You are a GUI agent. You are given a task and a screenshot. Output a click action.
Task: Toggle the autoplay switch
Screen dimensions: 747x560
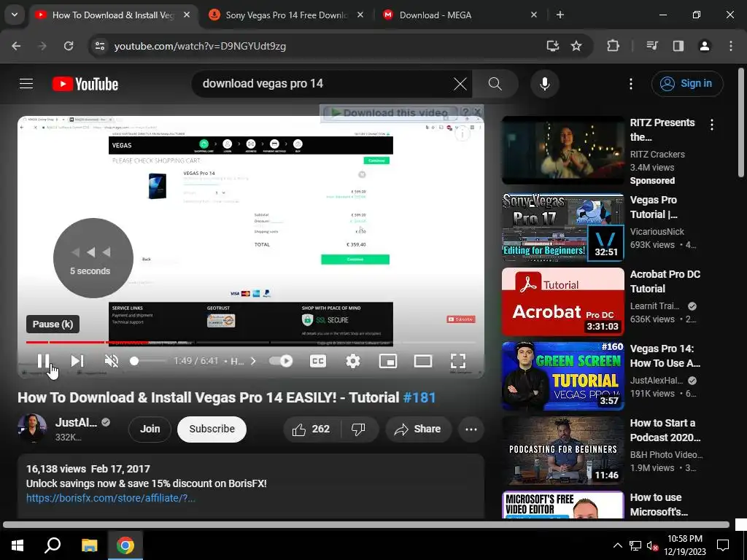(x=281, y=361)
